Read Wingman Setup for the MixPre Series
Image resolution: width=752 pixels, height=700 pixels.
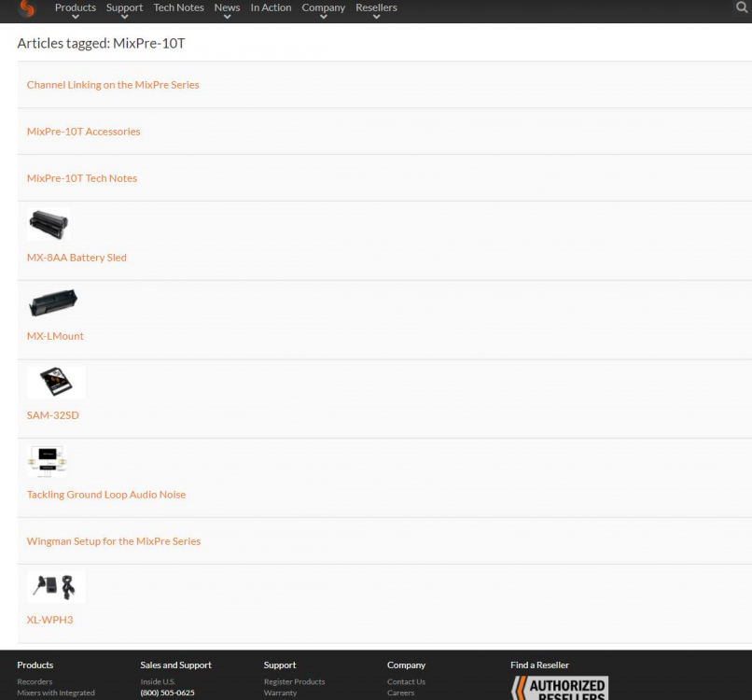(114, 541)
